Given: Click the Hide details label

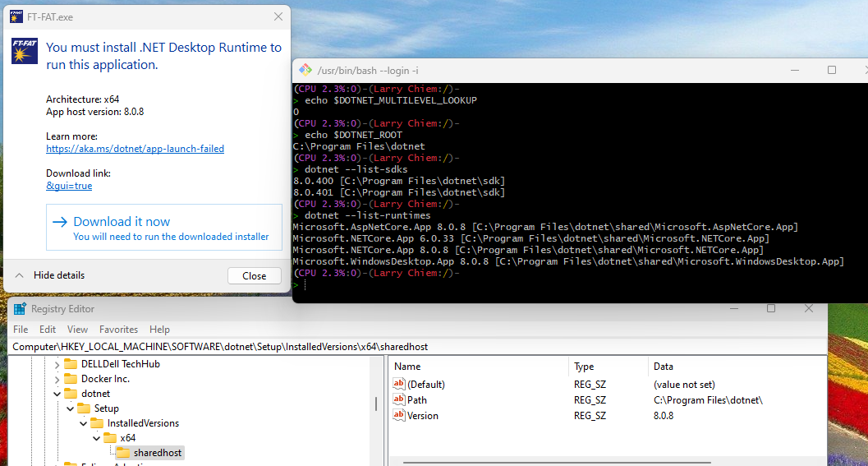Looking at the screenshot, I should click(x=59, y=275).
